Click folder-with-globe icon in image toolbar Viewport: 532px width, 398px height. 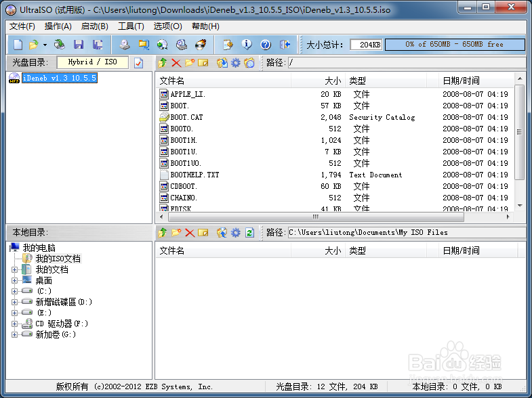click(x=249, y=63)
